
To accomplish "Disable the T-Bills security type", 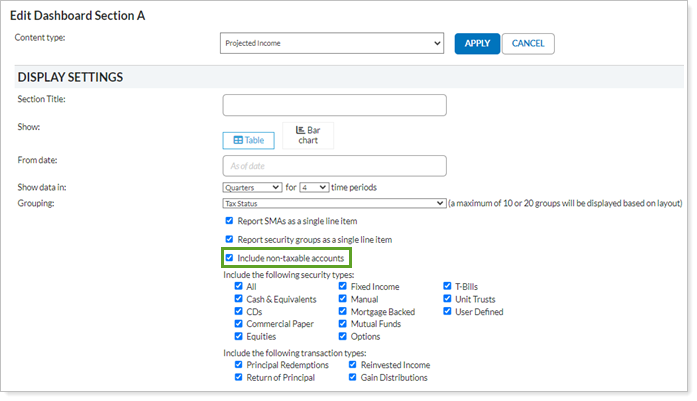I will click(x=447, y=287).
